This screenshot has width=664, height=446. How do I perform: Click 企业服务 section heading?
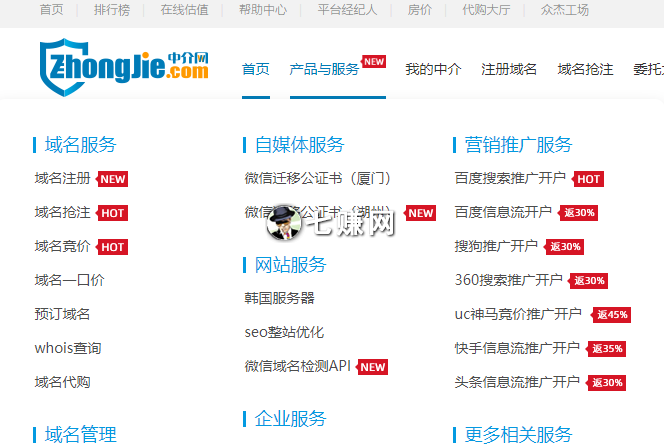coord(290,419)
